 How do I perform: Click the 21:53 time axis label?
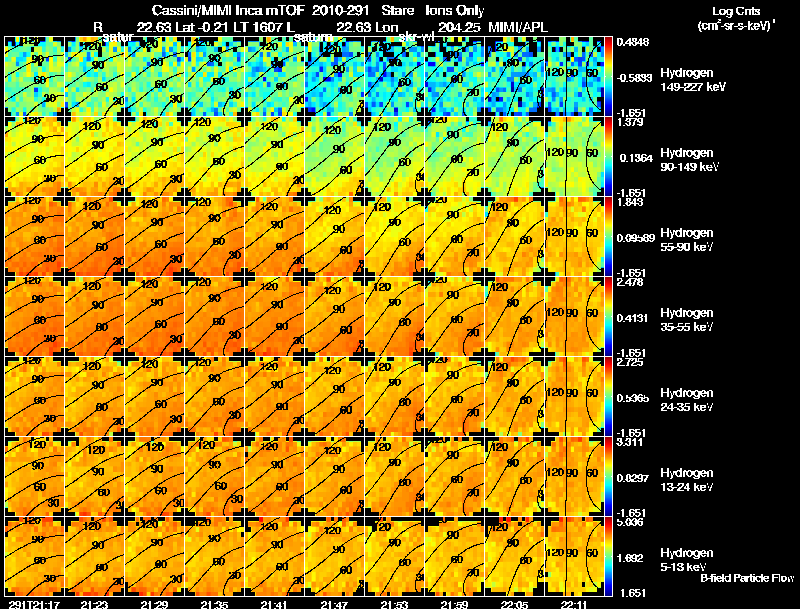(x=394, y=605)
